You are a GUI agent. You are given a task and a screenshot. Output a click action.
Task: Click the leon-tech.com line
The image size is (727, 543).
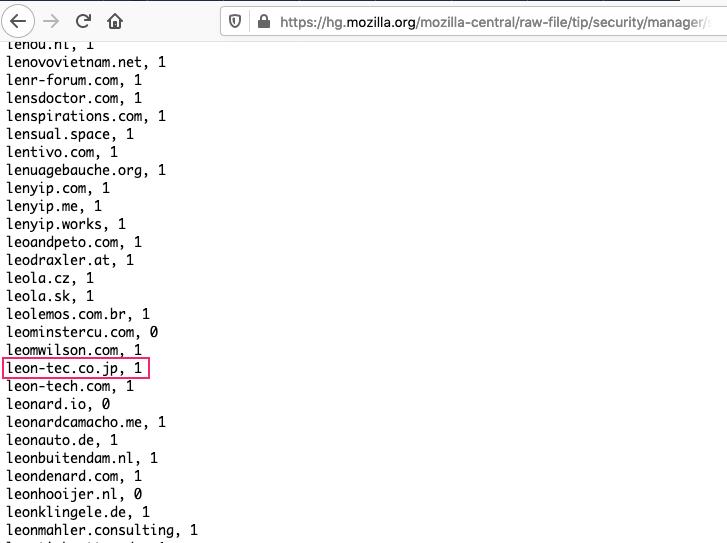(70, 386)
